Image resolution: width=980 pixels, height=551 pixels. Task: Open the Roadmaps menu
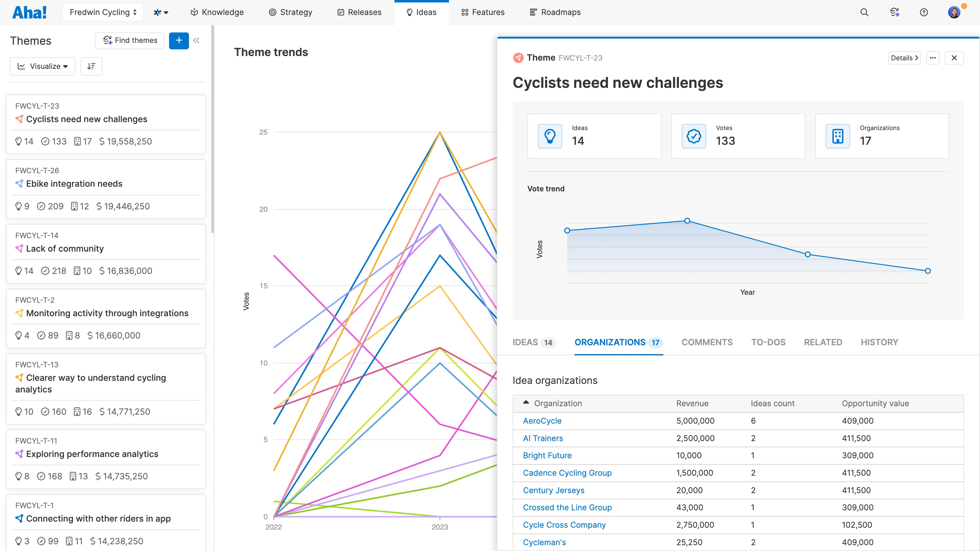[x=555, y=12]
